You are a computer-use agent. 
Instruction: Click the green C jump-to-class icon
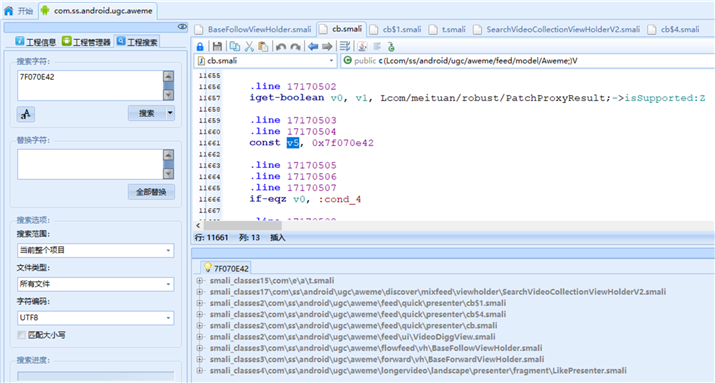coord(391,47)
